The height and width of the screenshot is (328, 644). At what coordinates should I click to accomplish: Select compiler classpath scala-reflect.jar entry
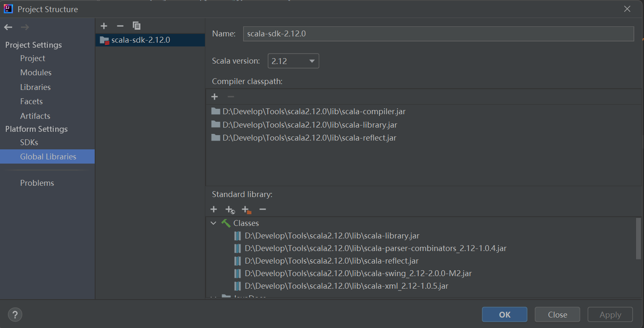(x=309, y=137)
